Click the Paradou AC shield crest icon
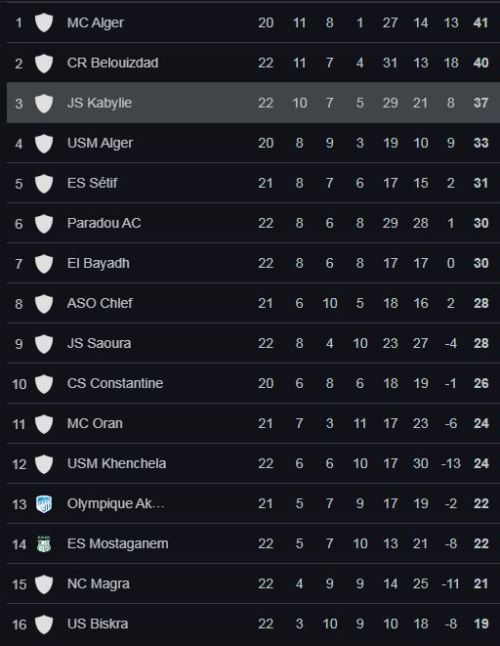This screenshot has height=646, width=500. [44, 223]
